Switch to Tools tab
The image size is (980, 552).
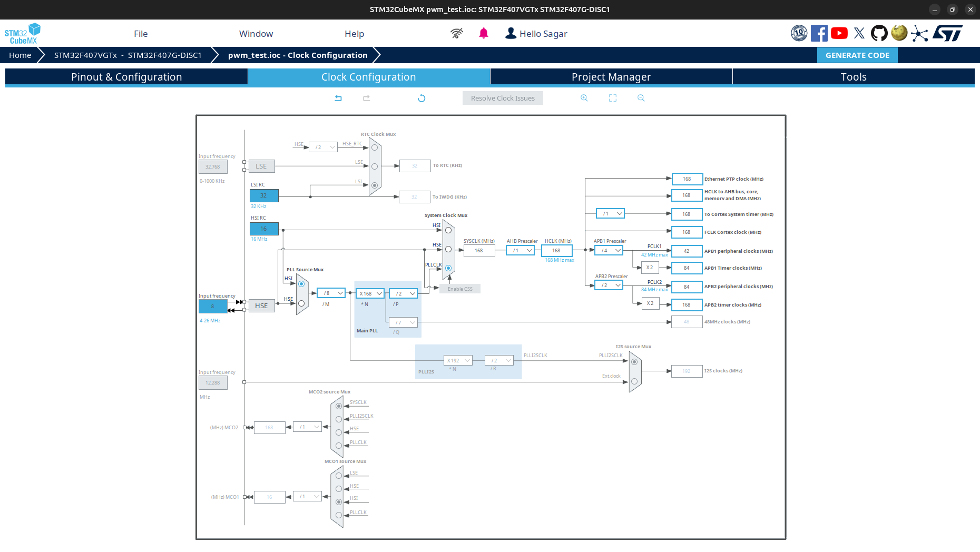point(854,77)
